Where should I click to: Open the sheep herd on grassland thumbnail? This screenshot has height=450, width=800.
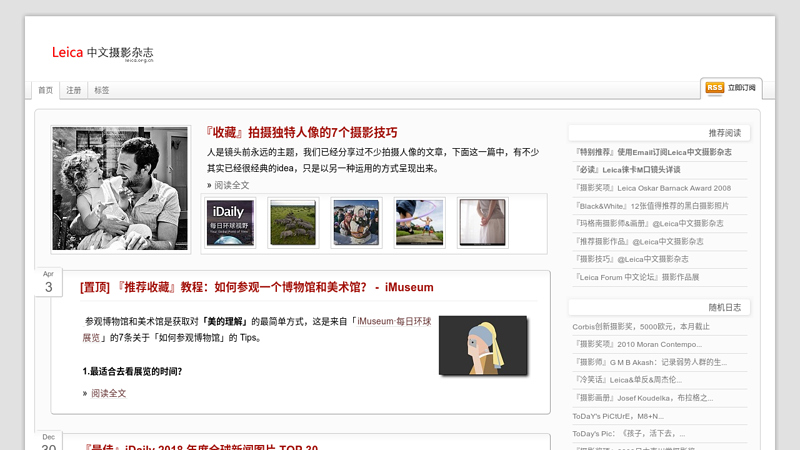click(x=293, y=222)
